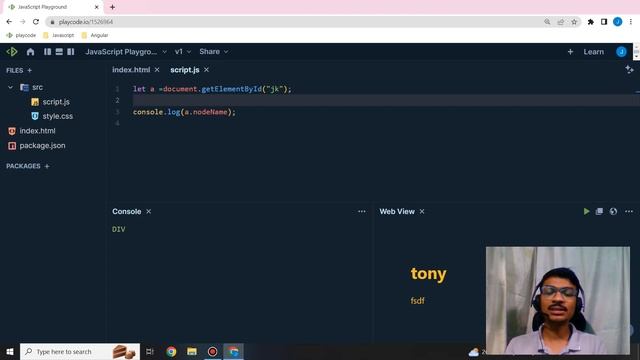640x360 pixels.
Task: Click the Web View refresh globe icon
Action: (x=613, y=211)
